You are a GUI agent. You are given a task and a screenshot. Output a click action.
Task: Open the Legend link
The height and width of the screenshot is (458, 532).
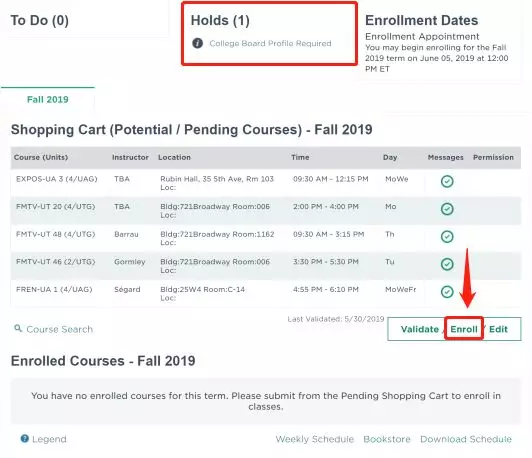[x=49, y=439]
